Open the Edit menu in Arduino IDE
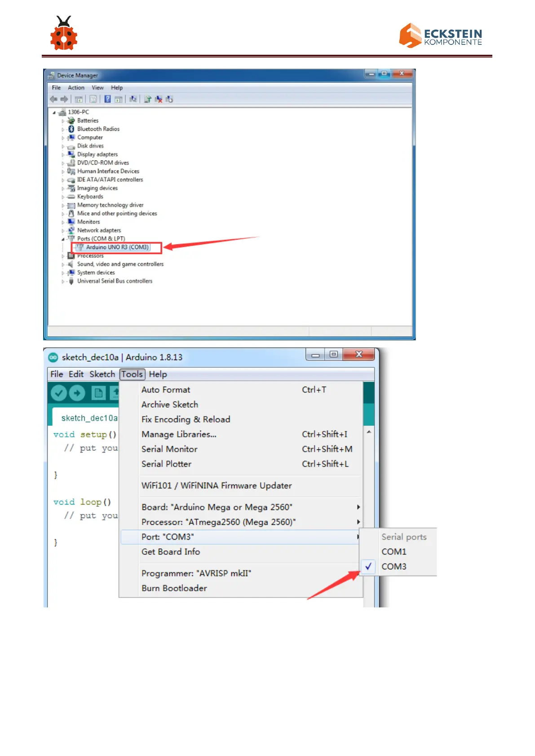 click(76, 374)
